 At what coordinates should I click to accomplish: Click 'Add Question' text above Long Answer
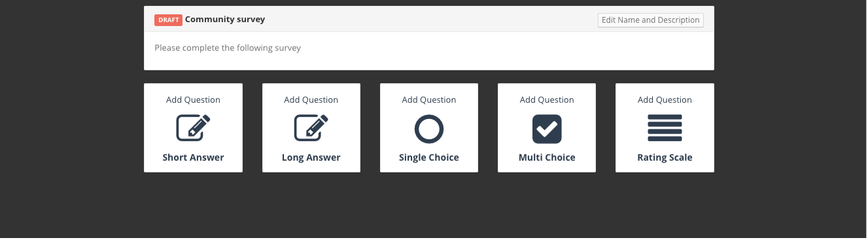(311, 100)
